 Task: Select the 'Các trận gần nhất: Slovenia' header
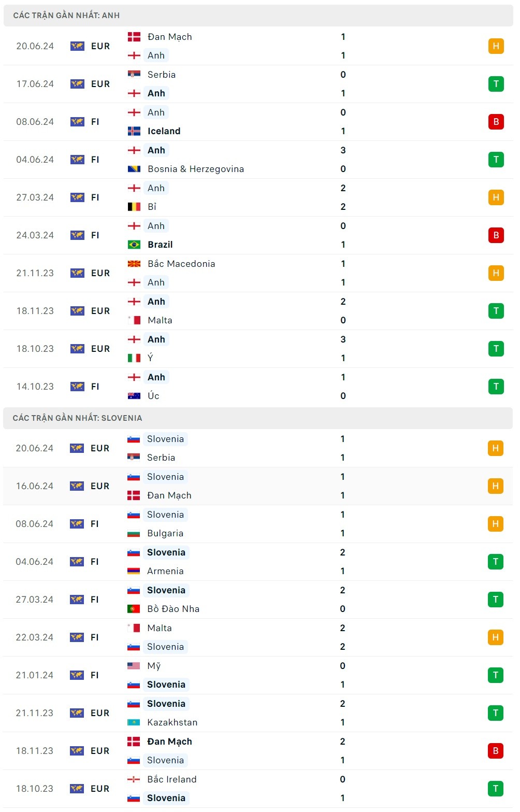77,418
